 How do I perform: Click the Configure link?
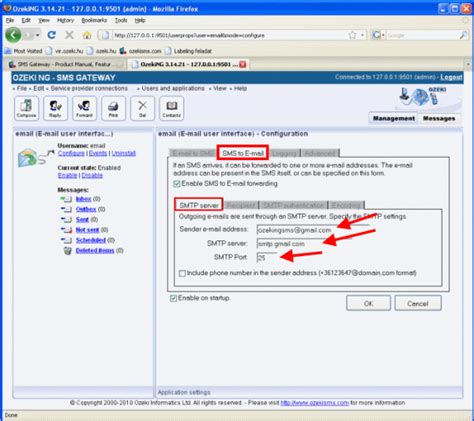click(x=71, y=153)
